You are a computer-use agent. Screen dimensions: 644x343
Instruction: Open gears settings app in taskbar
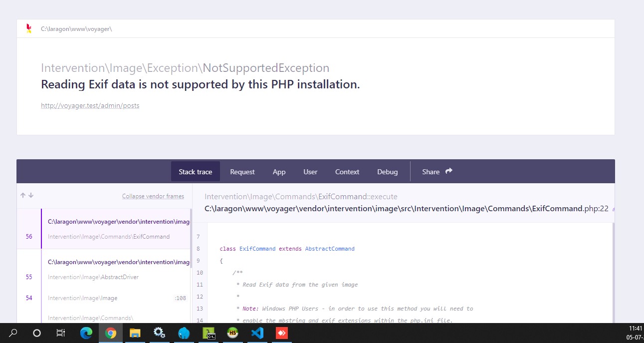point(159,333)
